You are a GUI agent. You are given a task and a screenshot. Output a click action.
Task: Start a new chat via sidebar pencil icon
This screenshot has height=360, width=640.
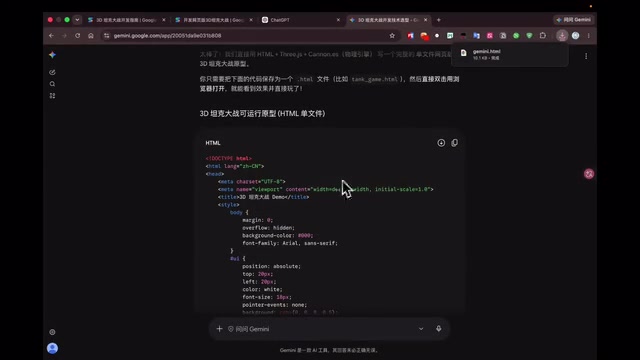coord(52,72)
